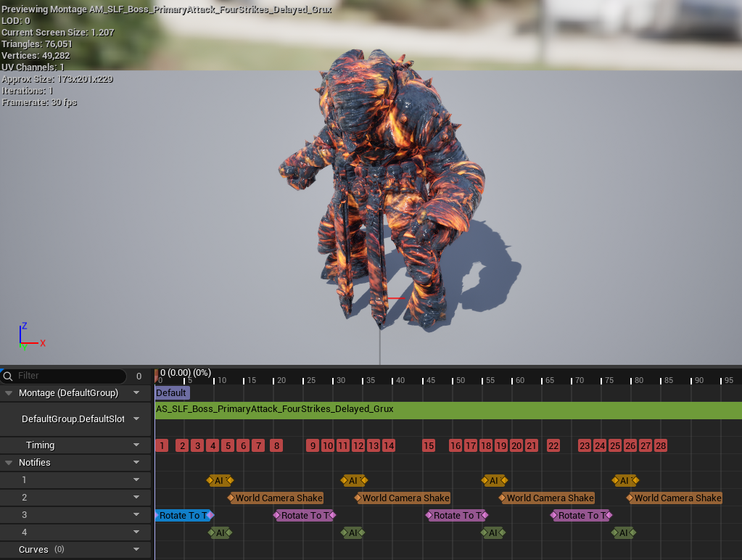Select the first AI notify on track 1

(x=219, y=480)
